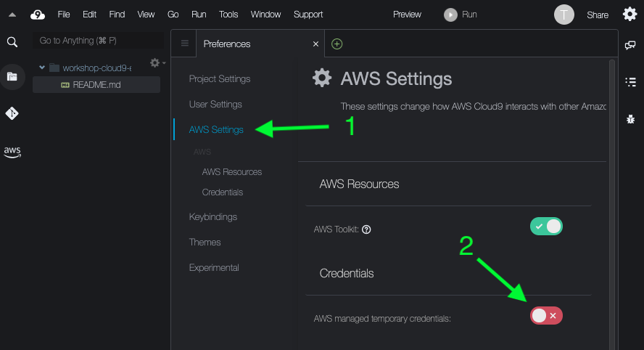Open Project Settings section
The image size is (644, 350).
tap(220, 79)
